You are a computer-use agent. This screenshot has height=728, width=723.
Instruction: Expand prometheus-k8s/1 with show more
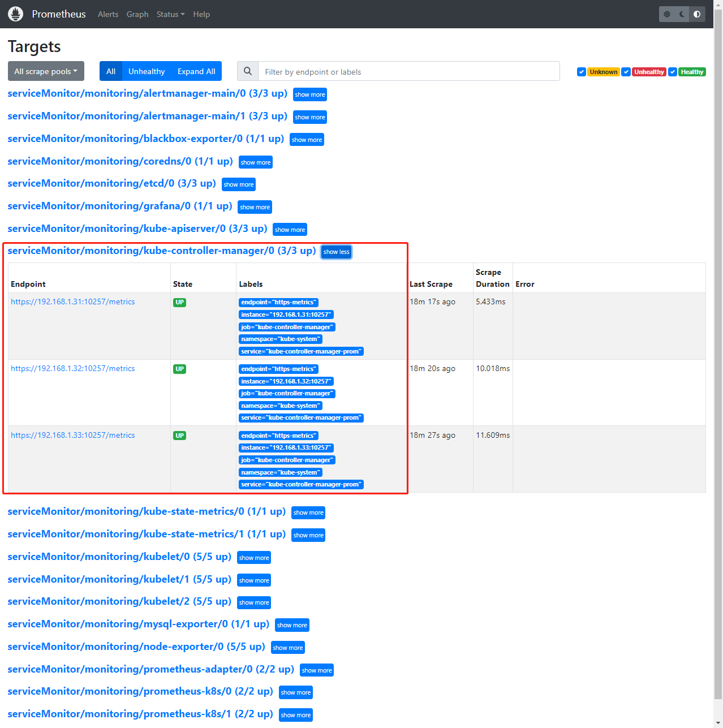click(x=296, y=715)
